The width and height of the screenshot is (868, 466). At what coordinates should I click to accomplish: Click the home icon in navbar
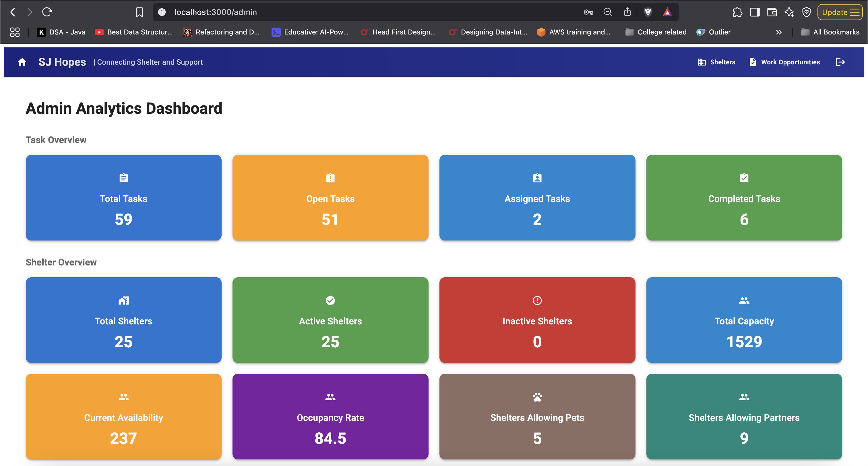point(22,62)
